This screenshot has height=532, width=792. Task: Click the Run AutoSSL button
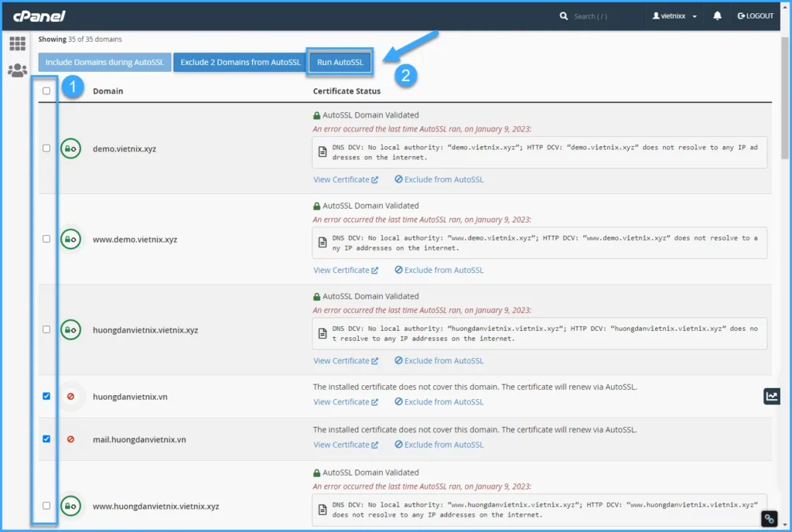click(x=340, y=62)
